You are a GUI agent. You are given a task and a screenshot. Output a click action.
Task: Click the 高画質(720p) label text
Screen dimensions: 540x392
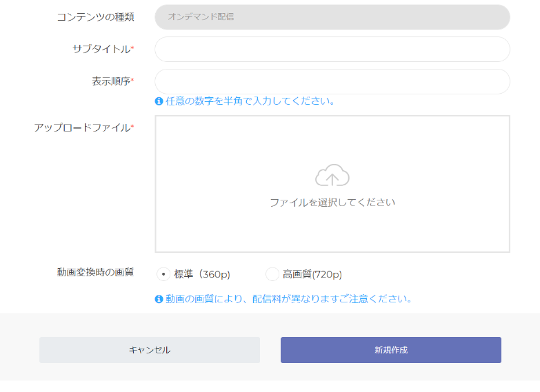312,274
